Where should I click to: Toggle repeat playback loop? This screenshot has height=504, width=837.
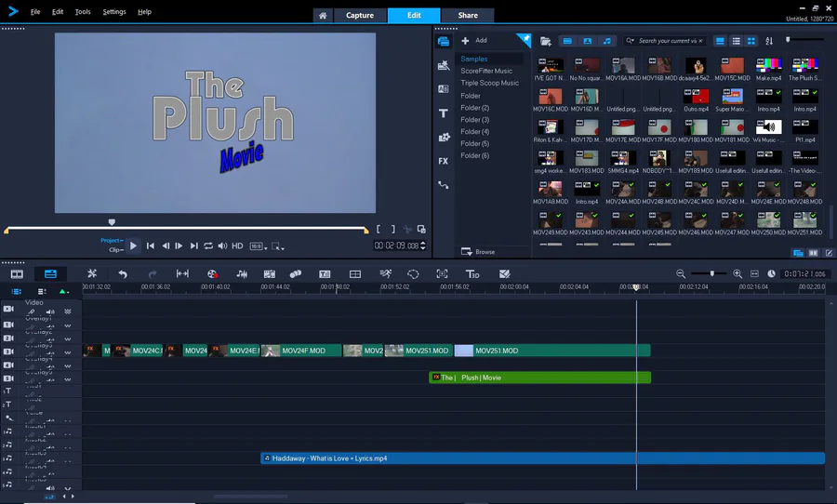coord(208,245)
